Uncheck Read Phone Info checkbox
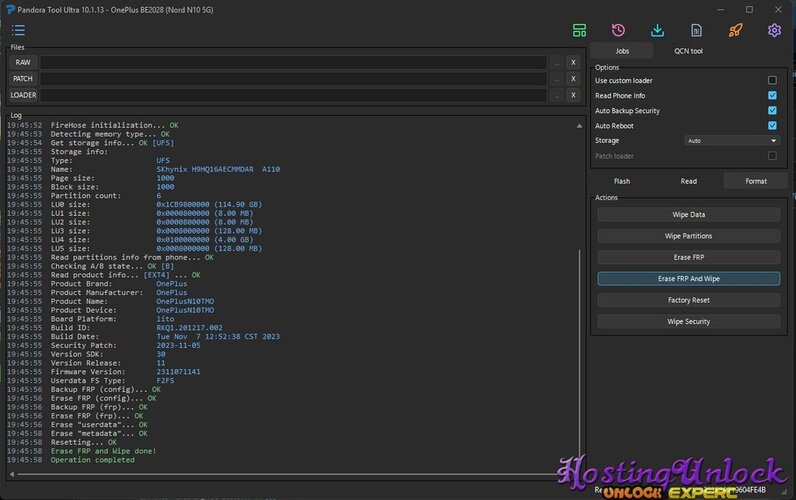This screenshot has width=796, height=500. tap(772, 95)
